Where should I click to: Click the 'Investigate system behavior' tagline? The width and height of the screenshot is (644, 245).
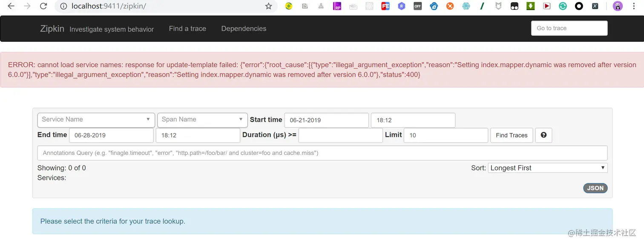112,29
